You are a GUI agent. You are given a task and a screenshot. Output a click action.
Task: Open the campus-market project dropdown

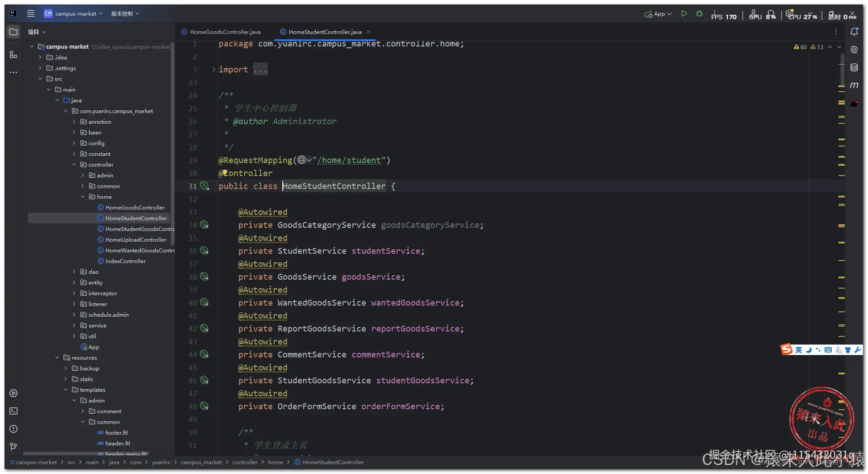point(73,14)
